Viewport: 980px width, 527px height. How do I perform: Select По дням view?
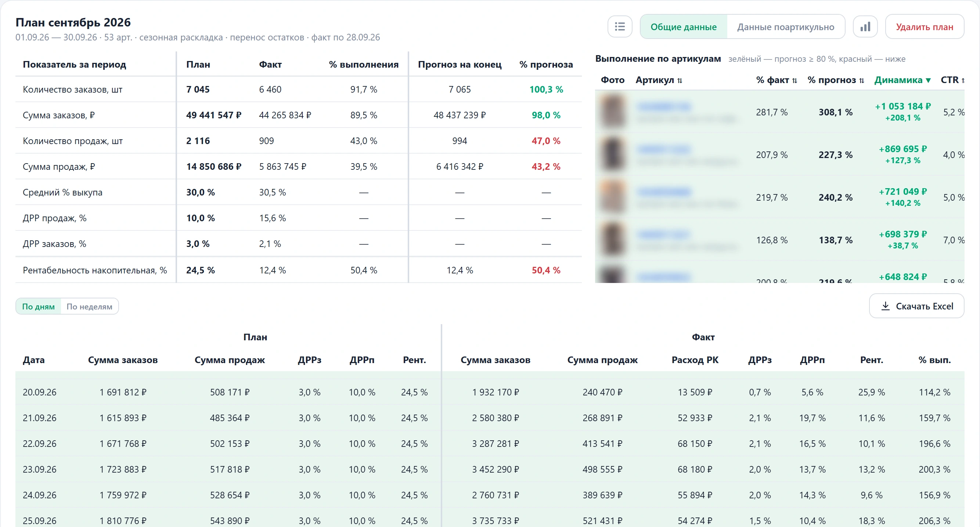pyautogui.click(x=39, y=306)
